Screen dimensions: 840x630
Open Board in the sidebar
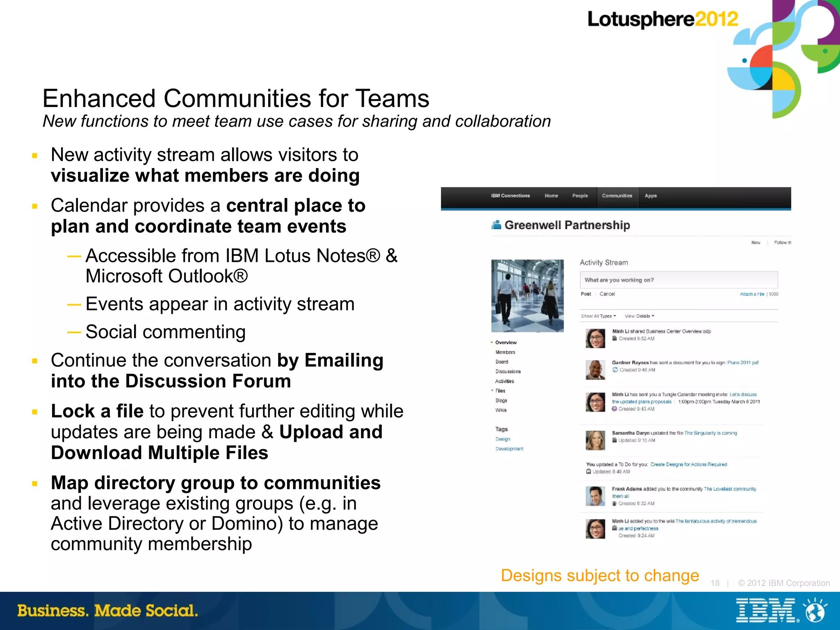[502, 362]
